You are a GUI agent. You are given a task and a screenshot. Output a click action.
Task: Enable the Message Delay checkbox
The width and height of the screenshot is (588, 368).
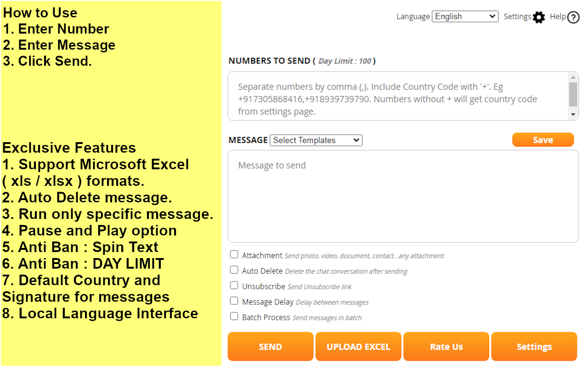click(x=234, y=301)
